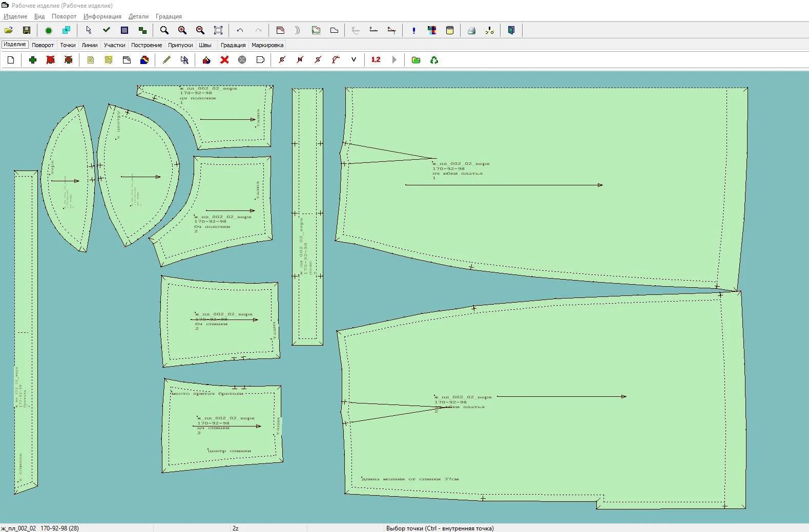The height and width of the screenshot is (532, 809).
Task: Click the red exclamation mark icon
Action: [414, 30]
